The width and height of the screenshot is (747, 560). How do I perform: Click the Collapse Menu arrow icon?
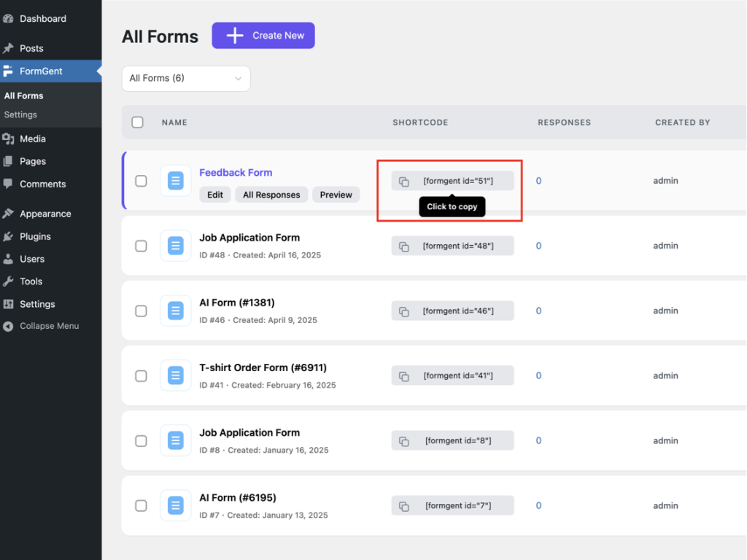pyautogui.click(x=8, y=326)
